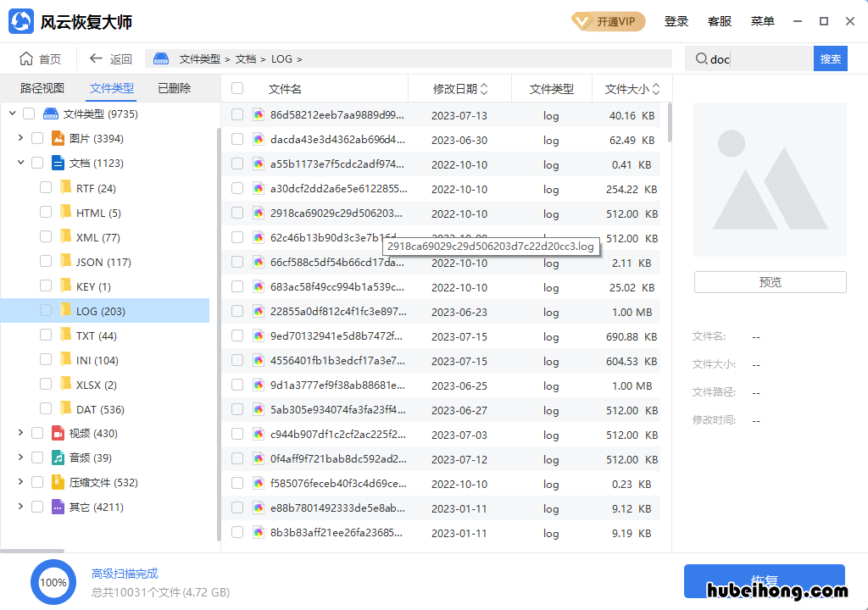Click the 恢复 recover button

click(x=765, y=580)
